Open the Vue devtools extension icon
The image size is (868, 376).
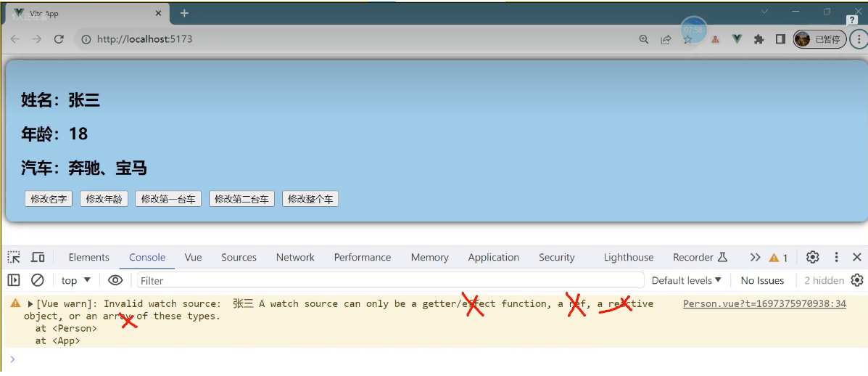[x=737, y=39]
